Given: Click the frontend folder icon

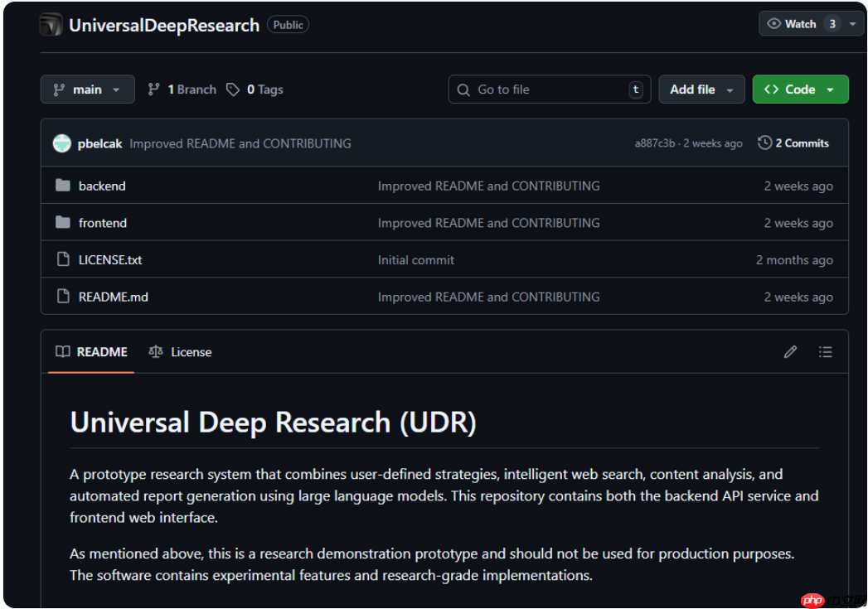Looking at the screenshot, I should click(x=63, y=223).
